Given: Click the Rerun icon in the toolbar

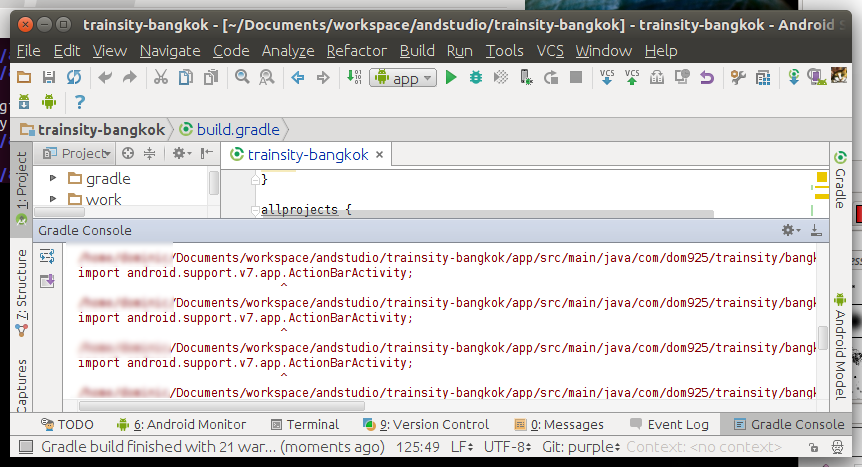Looking at the screenshot, I should [551, 77].
